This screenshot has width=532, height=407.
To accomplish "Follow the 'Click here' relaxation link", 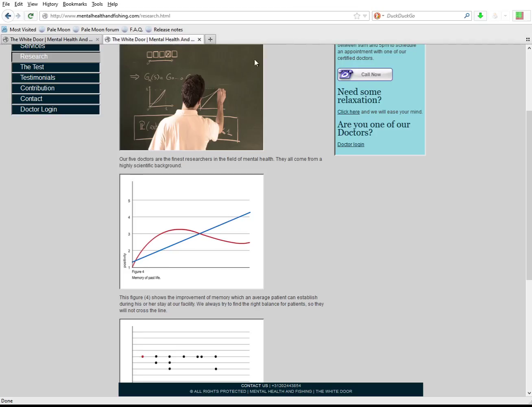I will [x=348, y=112].
